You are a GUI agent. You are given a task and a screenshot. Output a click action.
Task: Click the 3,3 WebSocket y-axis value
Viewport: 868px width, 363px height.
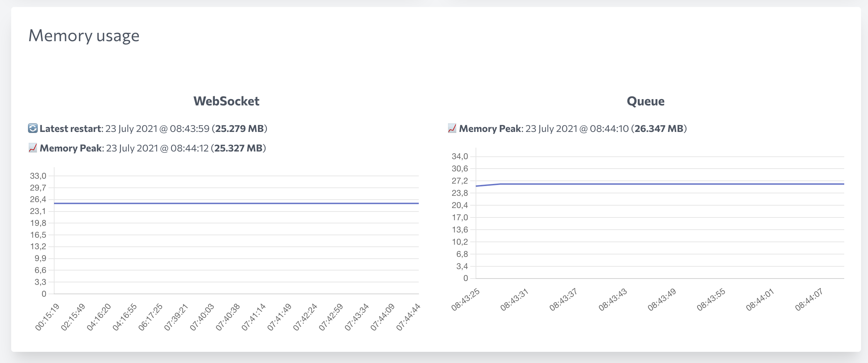click(41, 282)
